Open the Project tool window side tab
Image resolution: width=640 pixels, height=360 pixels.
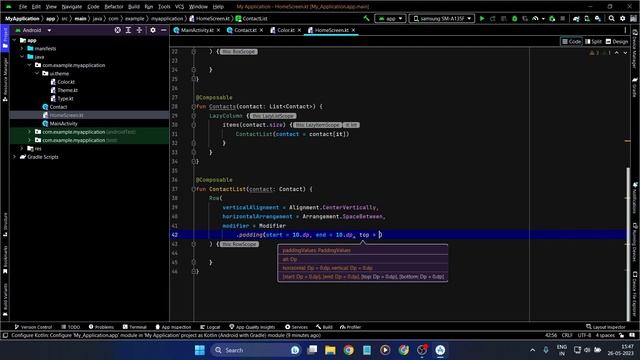[5, 38]
